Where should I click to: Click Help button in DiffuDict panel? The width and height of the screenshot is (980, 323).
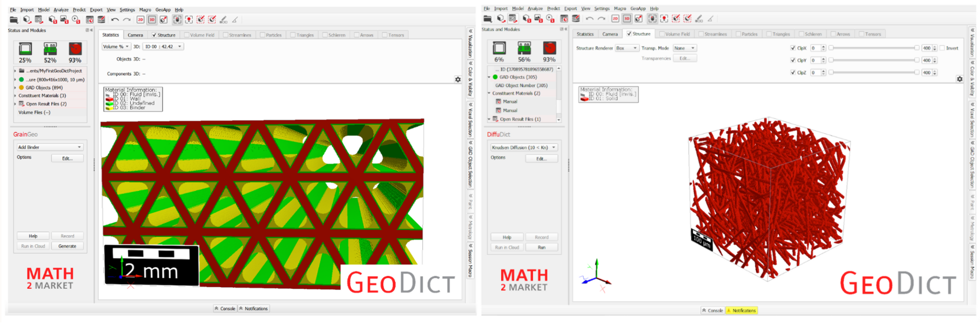point(507,237)
